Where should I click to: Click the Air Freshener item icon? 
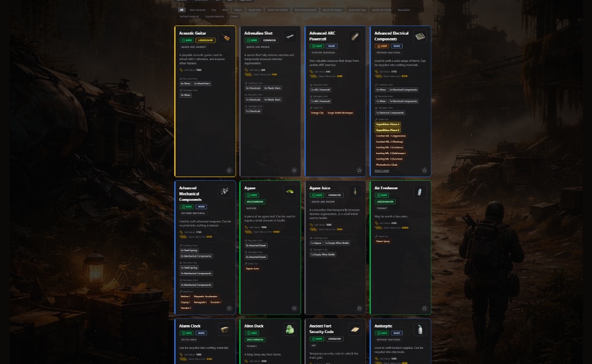point(420,192)
